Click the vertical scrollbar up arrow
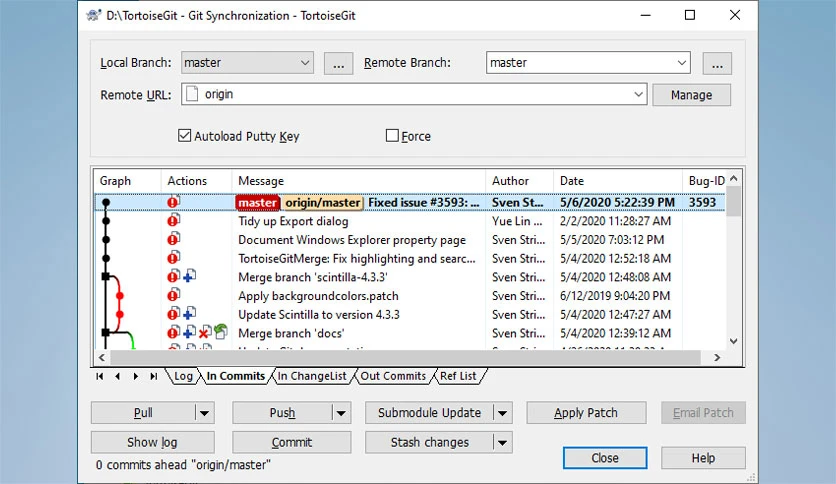This screenshot has height=484, width=836. point(734,179)
